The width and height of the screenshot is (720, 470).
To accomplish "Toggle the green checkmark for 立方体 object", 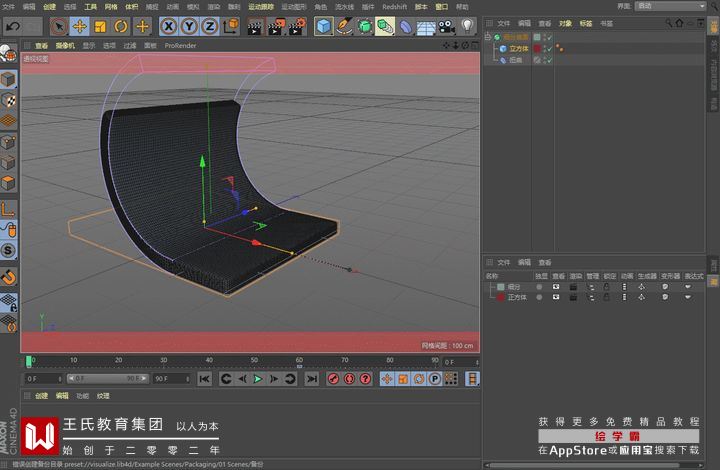I will (548, 48).
